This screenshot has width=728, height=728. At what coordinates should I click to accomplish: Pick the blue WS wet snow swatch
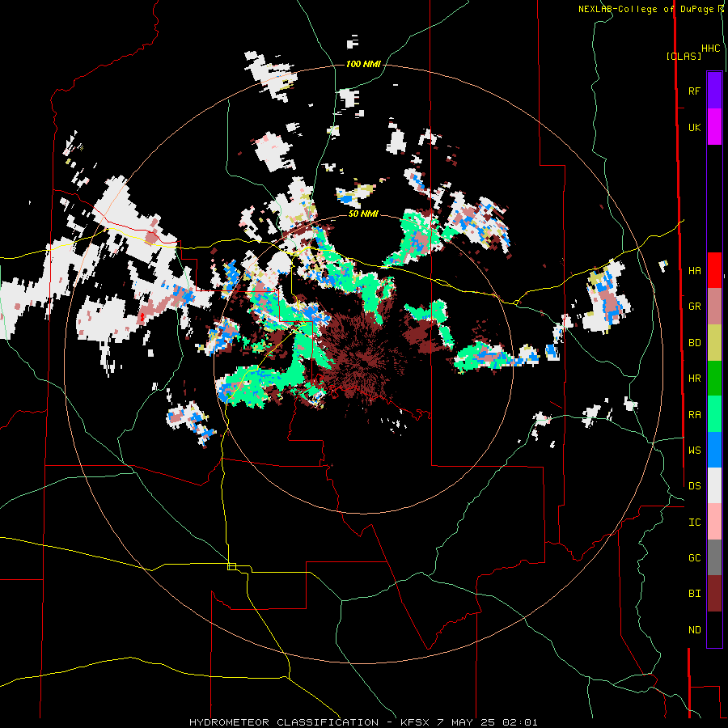pos(714,450)
